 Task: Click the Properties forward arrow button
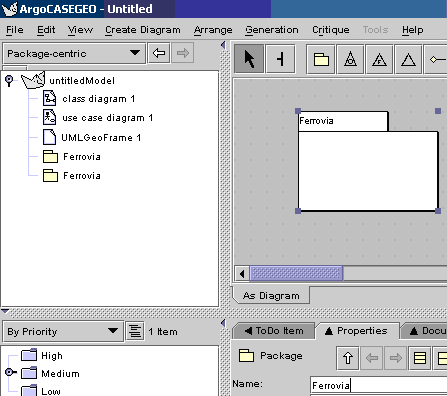[396, 358]
